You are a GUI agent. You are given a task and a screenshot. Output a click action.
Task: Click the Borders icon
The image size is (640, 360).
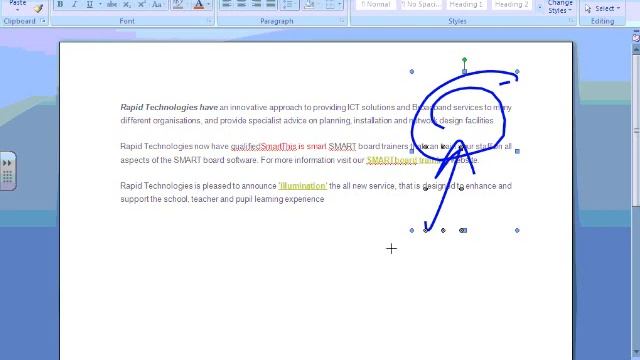click(330, 4)
